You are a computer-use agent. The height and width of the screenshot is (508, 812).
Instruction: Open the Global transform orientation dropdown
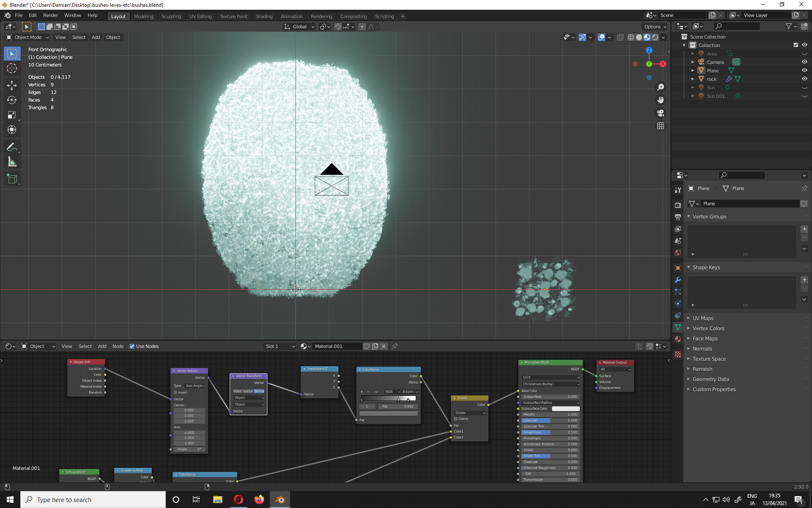[299, 27]
